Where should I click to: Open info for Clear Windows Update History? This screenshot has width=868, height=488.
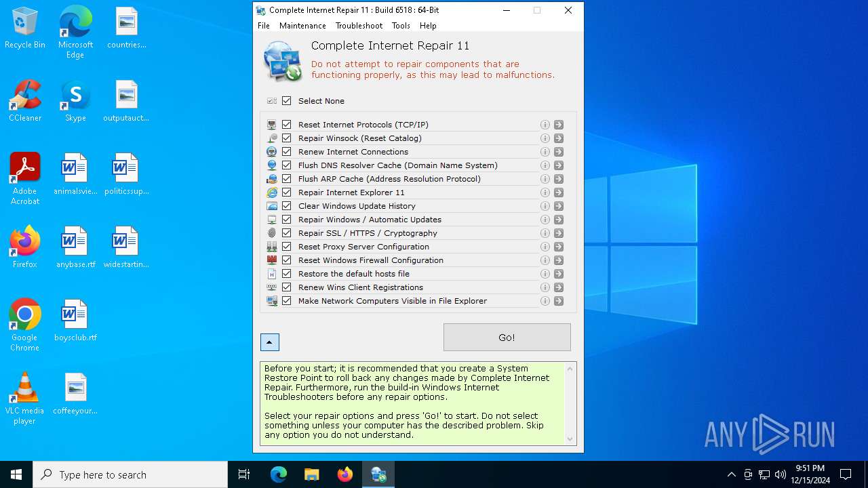(x=545, y=206)
